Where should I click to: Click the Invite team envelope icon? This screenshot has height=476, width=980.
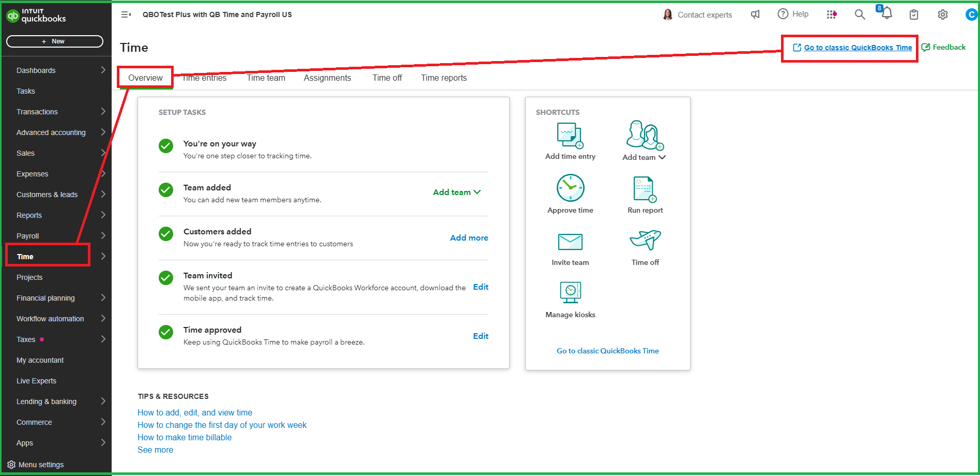click(x=570, y=242)
